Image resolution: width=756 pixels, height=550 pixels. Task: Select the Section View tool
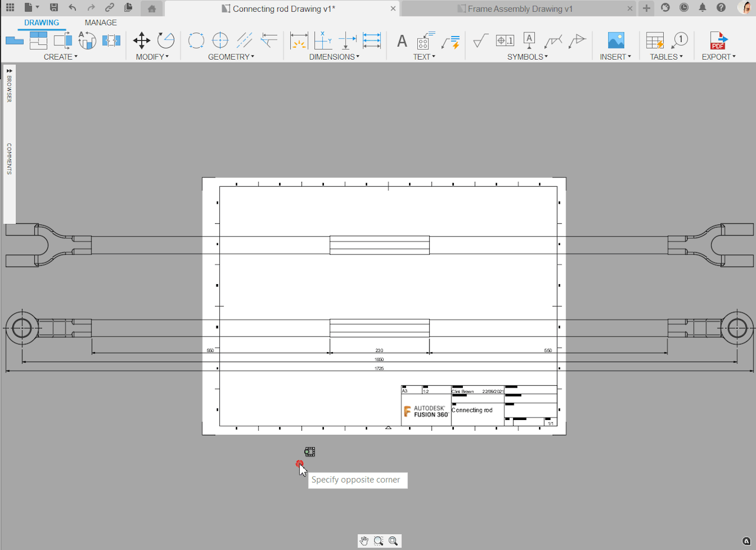point(63,41)
